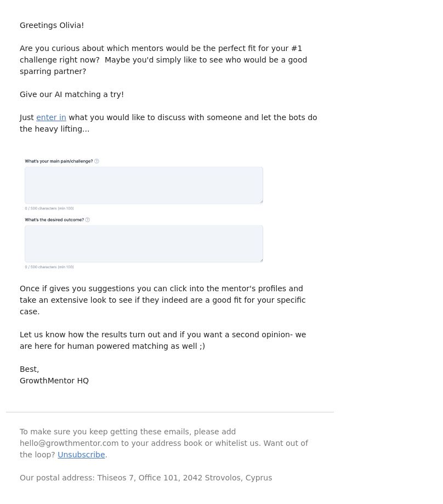
Task: Click resize handle of main pain/challenge box
Action: (x=261, y=202)
